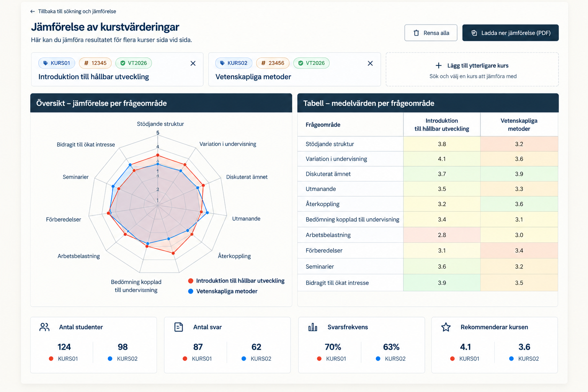Remove Vetenskapliga metoder course

(370, 64)
